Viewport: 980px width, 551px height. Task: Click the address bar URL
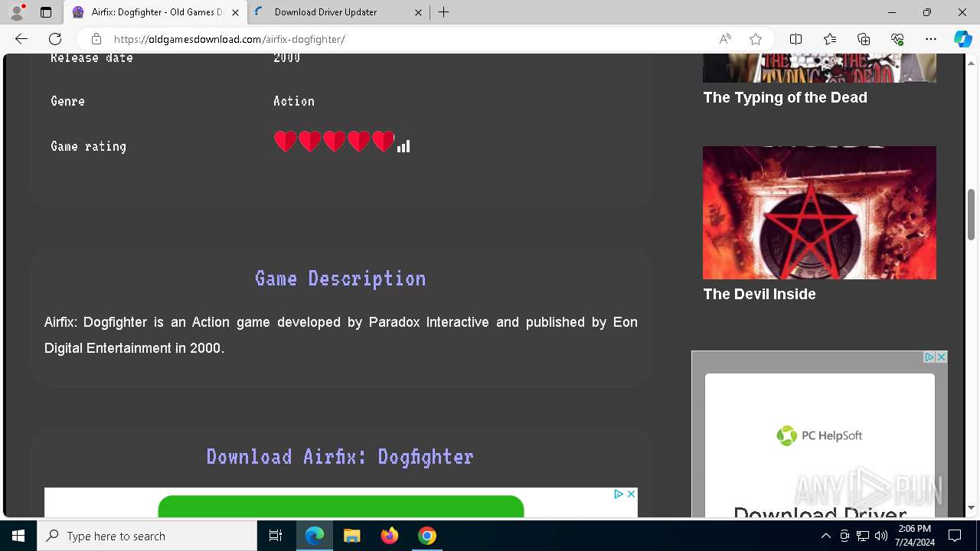pyautogui.click(x=230, y=39)
